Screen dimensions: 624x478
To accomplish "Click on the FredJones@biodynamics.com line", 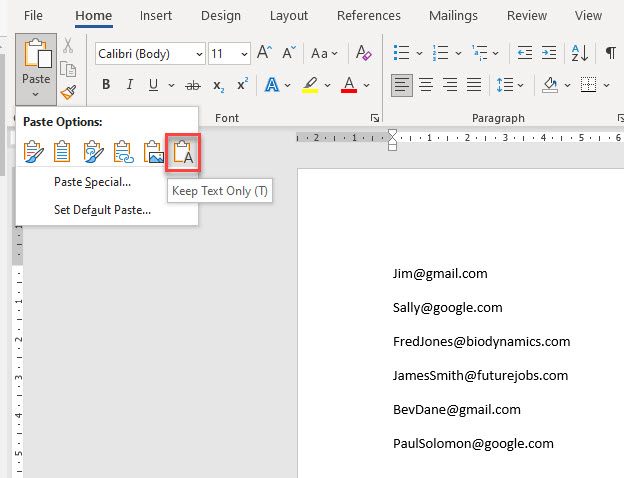I will coord(481,342).
